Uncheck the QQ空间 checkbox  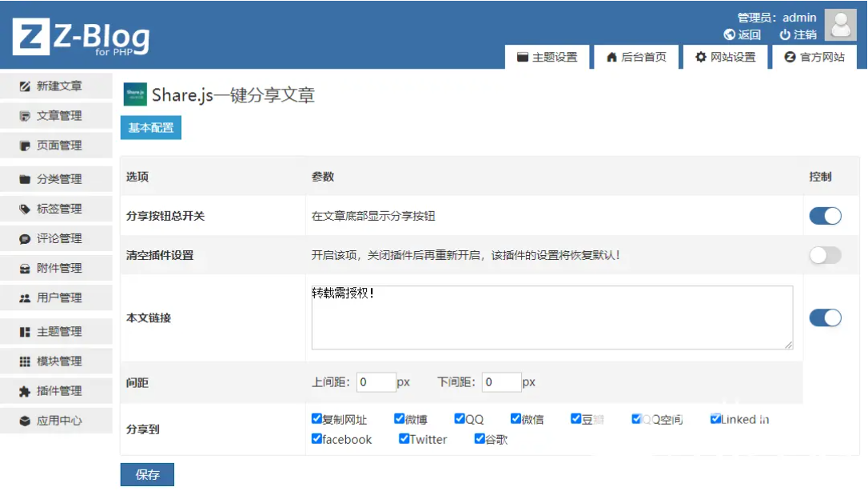[636, 418]
